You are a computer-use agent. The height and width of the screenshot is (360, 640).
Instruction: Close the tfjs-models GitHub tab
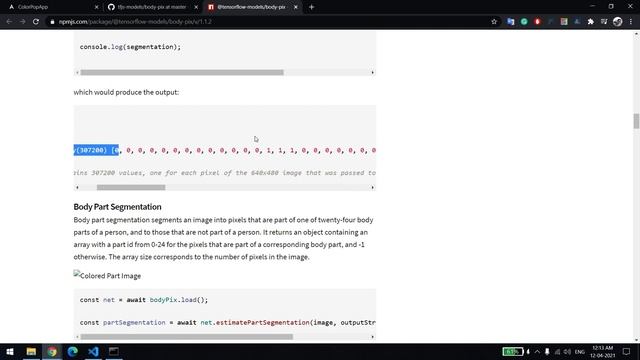click(x=196, y=7)
